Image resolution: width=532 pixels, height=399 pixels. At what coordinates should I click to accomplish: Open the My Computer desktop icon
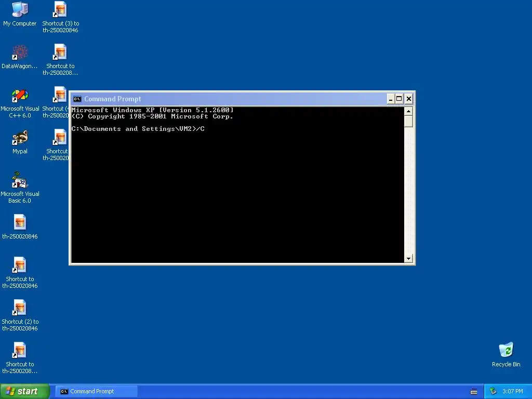(x=20, y=14)
